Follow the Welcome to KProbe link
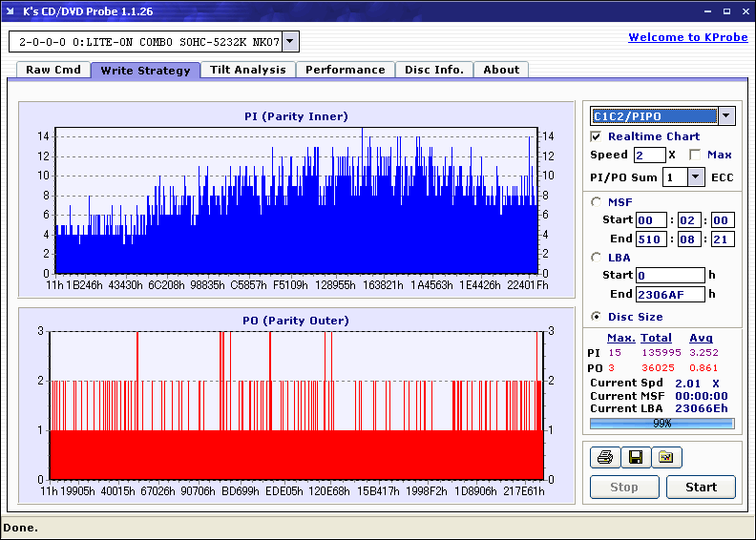 (687, 38)
